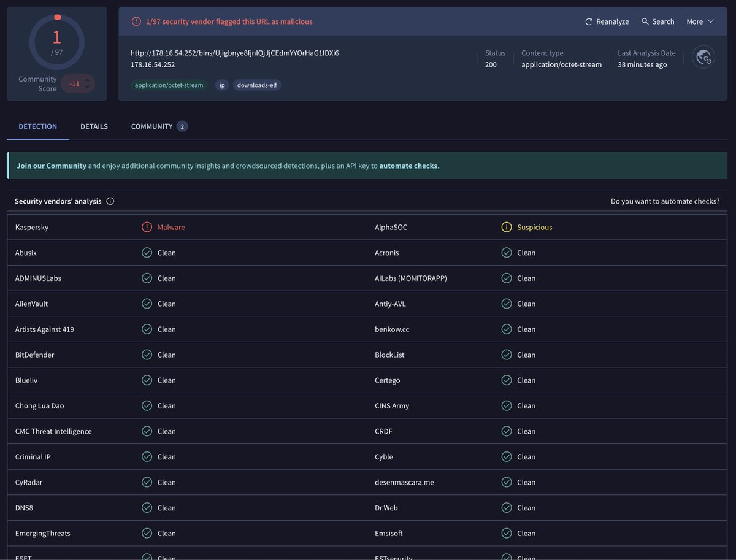This screenshot has width=736, height=560.
Task: Click the CMC Threat Intelligence vendor name
Action: [53, 431]
